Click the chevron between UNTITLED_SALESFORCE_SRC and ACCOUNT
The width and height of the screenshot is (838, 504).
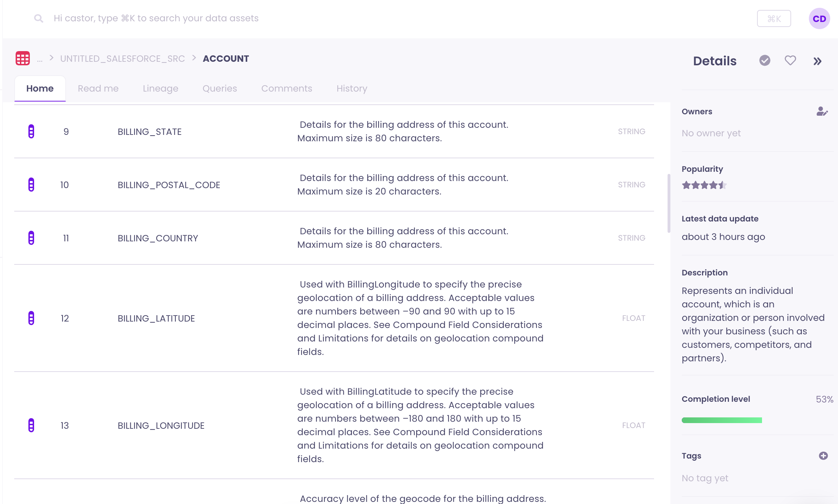[x=194, y=58]
